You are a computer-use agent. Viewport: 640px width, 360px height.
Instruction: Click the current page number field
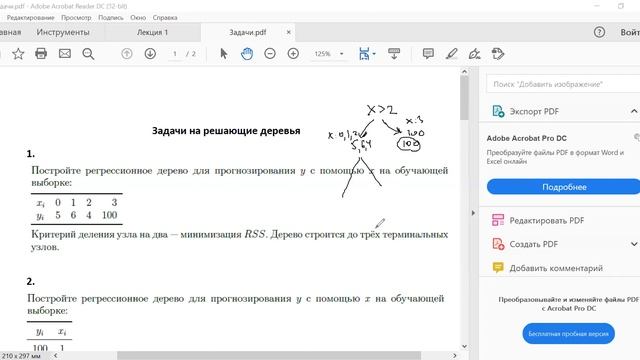pyautogui.click(x=175, y=54)
